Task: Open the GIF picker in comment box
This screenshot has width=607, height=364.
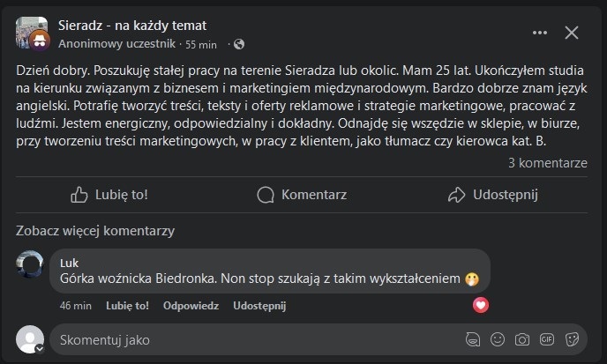Action: coord(547,339)
